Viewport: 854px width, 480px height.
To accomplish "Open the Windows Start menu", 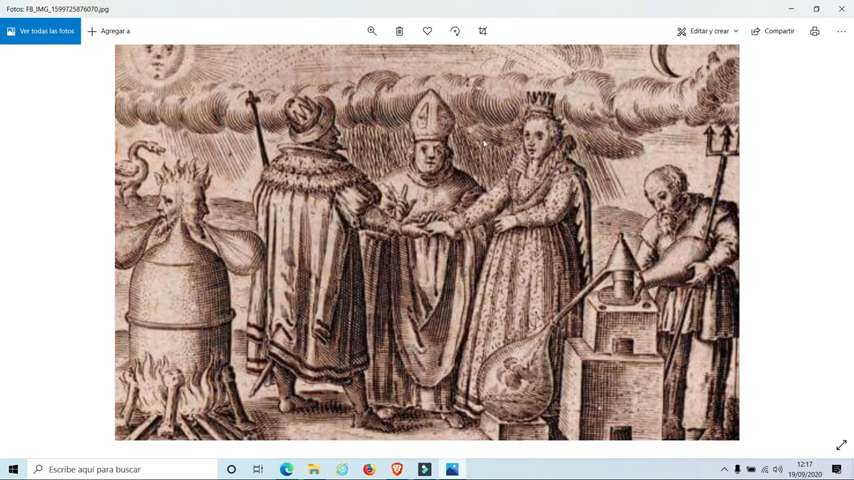I will (13, 469).
